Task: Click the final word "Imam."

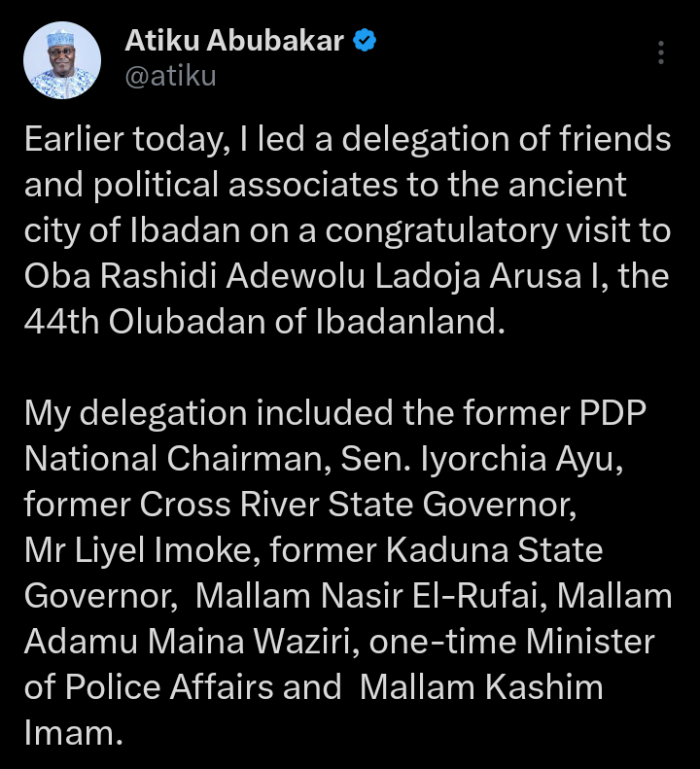Action: tap(74, 729)
